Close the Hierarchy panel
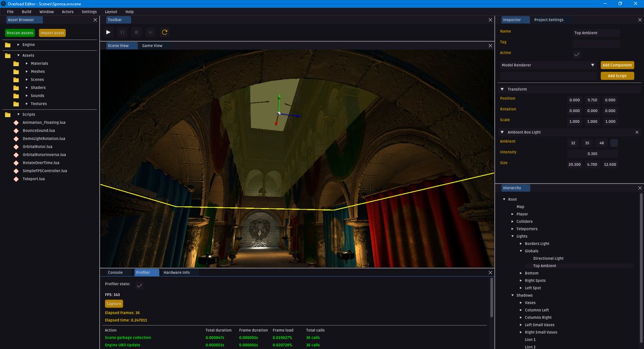 pos(640,188)
